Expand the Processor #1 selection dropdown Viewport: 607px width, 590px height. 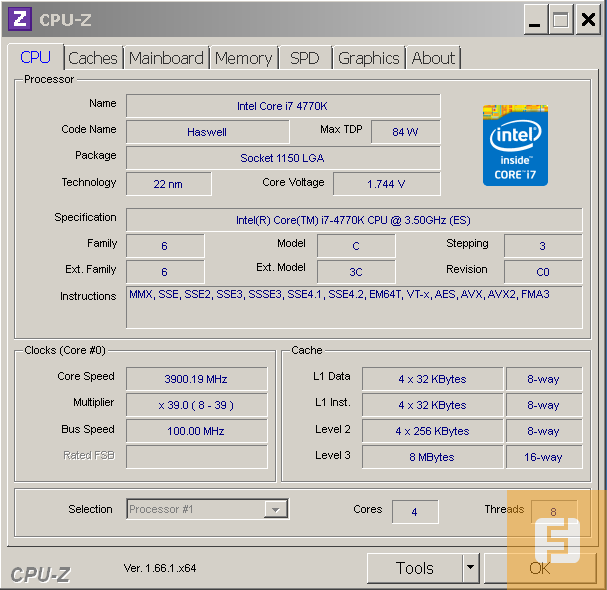(x=275, y=509)
